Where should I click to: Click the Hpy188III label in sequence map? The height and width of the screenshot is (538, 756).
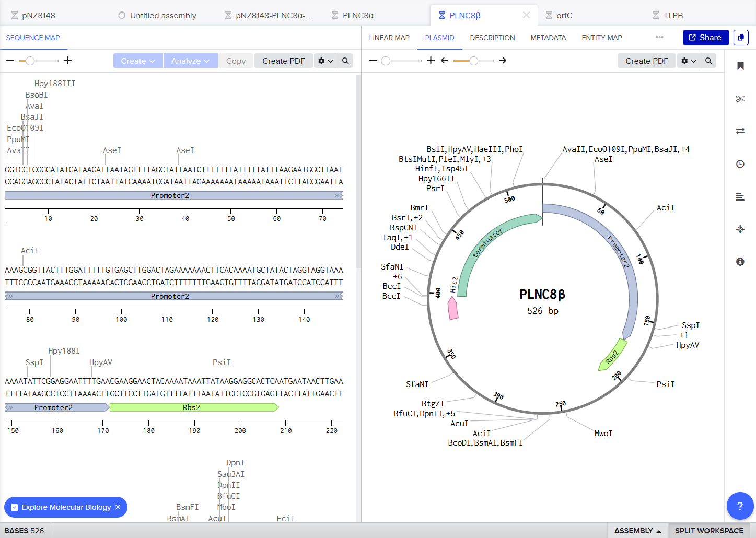[x=55, y=84]
